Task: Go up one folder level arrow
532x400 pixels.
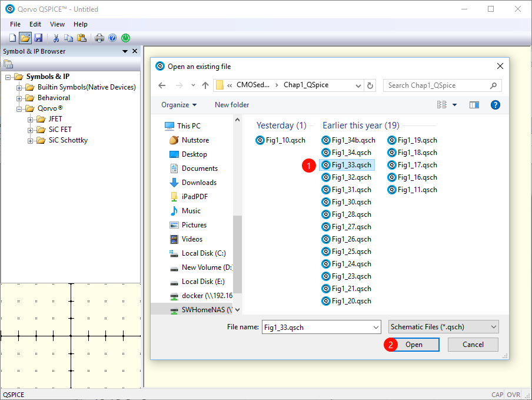Action: (x=205, y=85)
